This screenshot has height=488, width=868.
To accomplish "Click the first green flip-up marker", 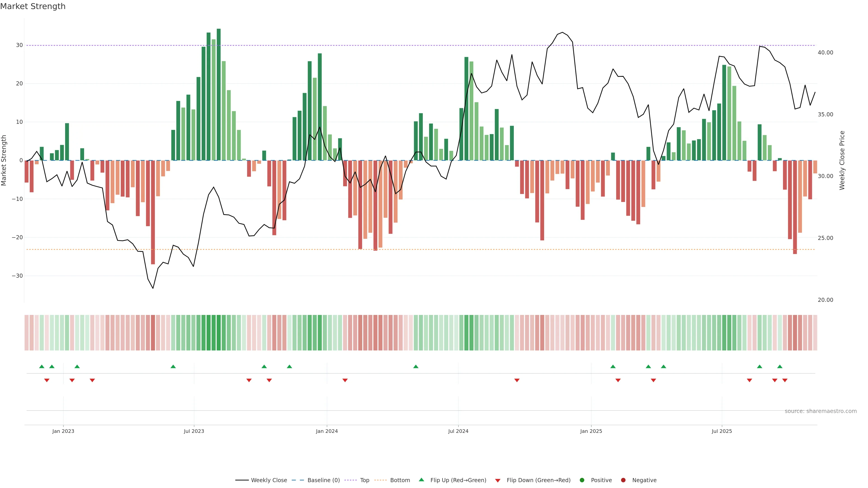I will [42, 366].
